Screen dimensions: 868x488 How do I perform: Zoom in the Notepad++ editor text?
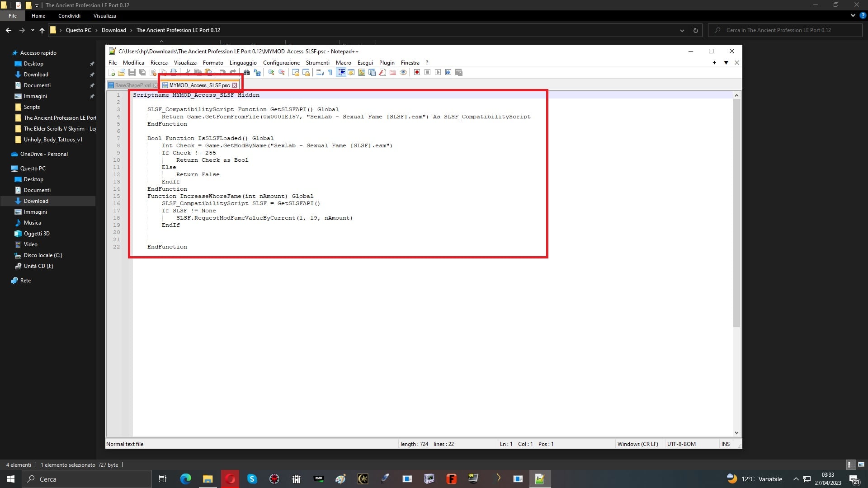[x=271, y=72]
